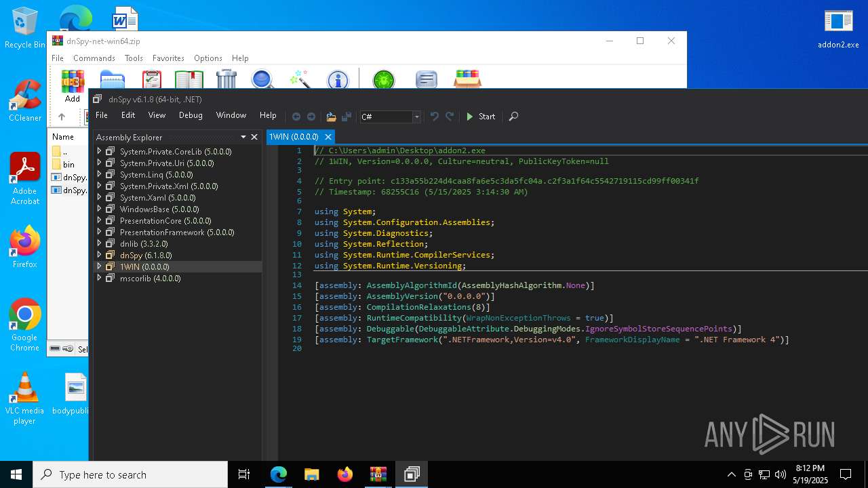The height and width of the screenshot is (488, 868).
Task: Expand System.Xaml node
Action: [x=99, y=197]
